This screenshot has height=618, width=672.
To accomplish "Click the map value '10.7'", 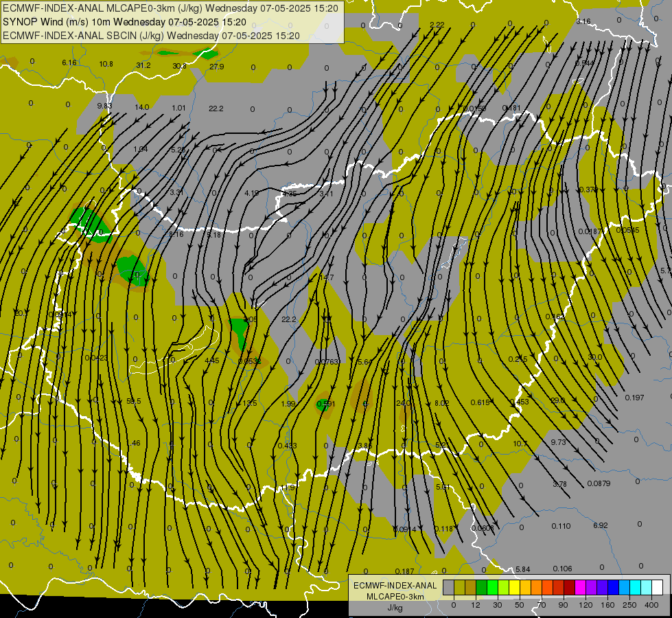I will (x=520, y=444).
